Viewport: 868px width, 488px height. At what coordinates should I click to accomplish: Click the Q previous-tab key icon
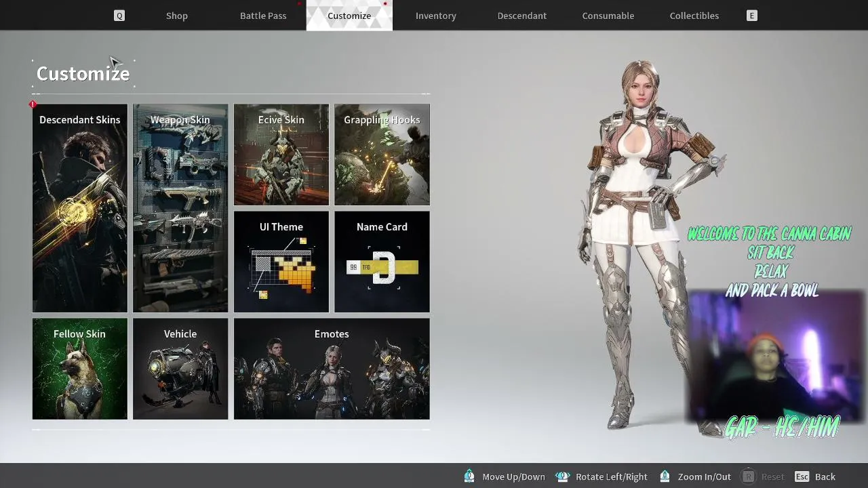tap(119, 16)
